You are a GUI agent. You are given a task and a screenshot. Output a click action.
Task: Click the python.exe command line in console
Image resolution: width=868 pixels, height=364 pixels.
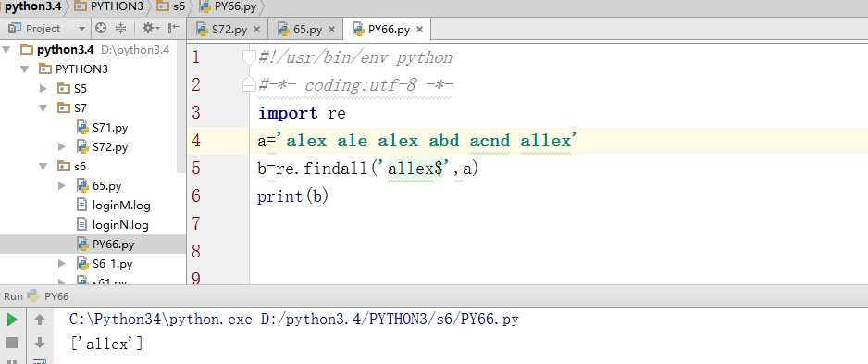(294, 320)
